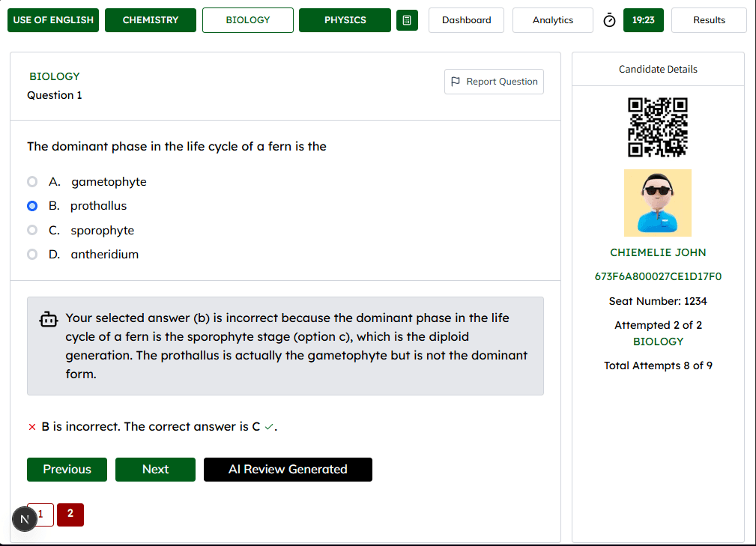Click the candidate avatar picture
Screen dimensions: 756x546
pyautogui.click(x=657, y=203)
